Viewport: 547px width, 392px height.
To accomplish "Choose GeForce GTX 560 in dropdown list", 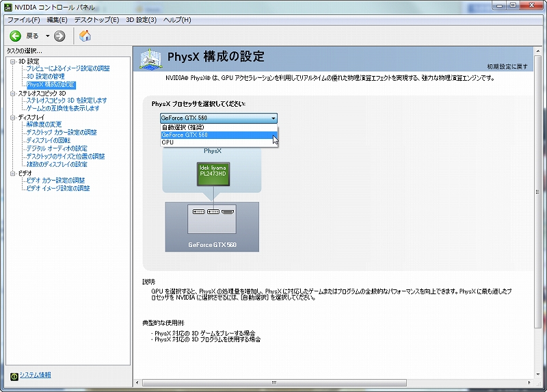I will click(219, 135).
